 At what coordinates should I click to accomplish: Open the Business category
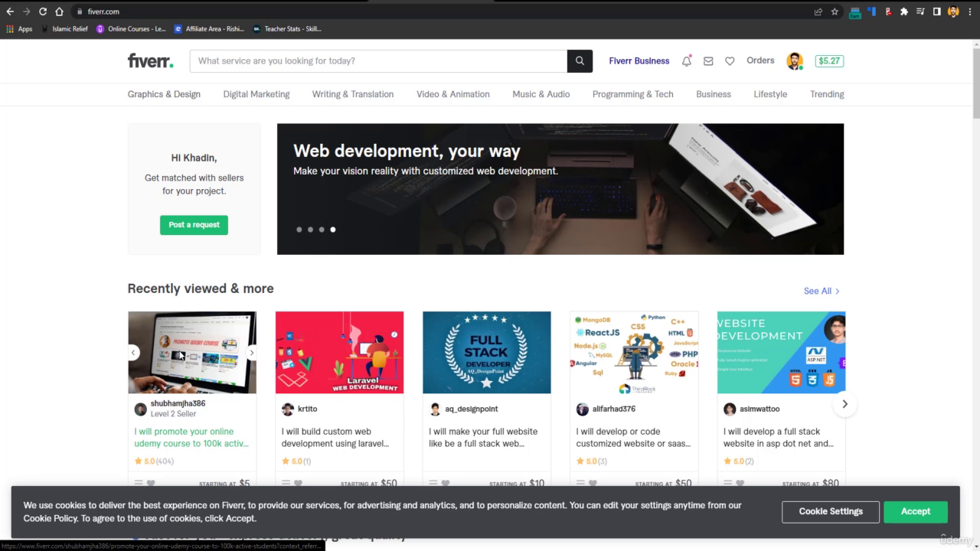pyautogui.click(x=714, y=94)
